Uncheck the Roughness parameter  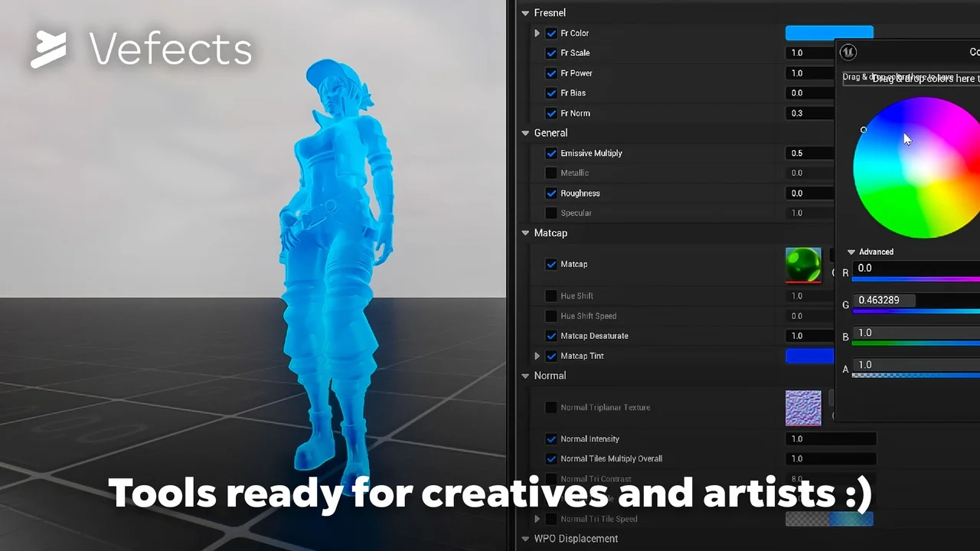coord(551,194)
